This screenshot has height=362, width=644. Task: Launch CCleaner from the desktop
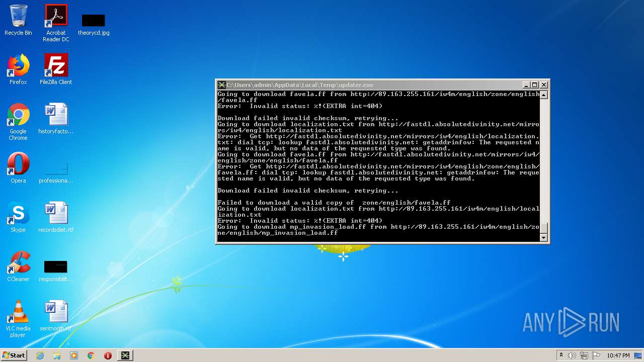pyautogui.click(x=18, y=266)
